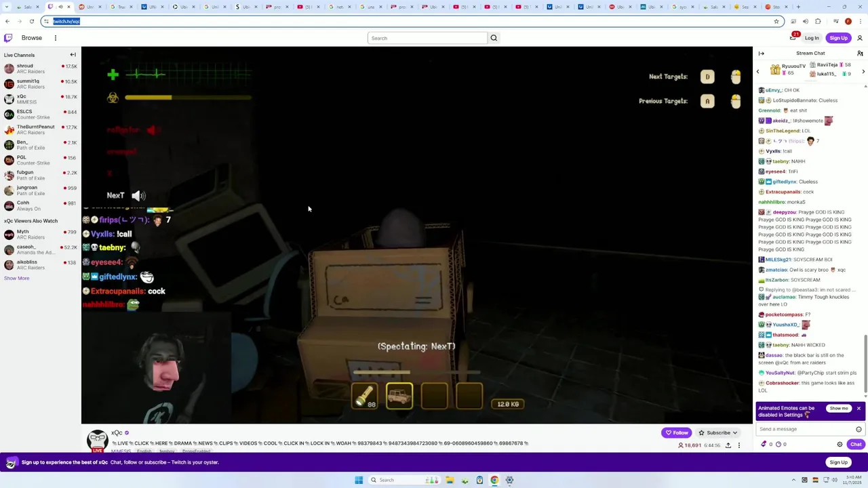868x488 pixels.
Task: Open Myth's ARC Raiders channel
Action: (40, 235)
